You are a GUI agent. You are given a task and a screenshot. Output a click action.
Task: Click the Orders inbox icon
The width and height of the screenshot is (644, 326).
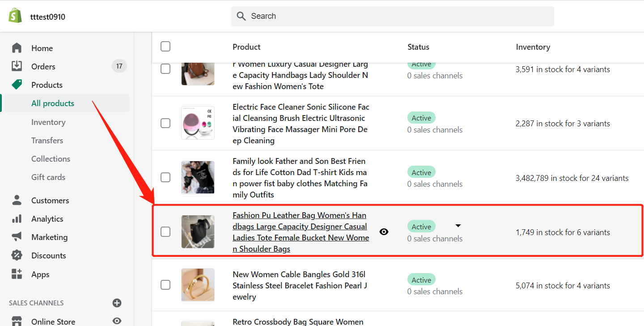coord(17,66)
